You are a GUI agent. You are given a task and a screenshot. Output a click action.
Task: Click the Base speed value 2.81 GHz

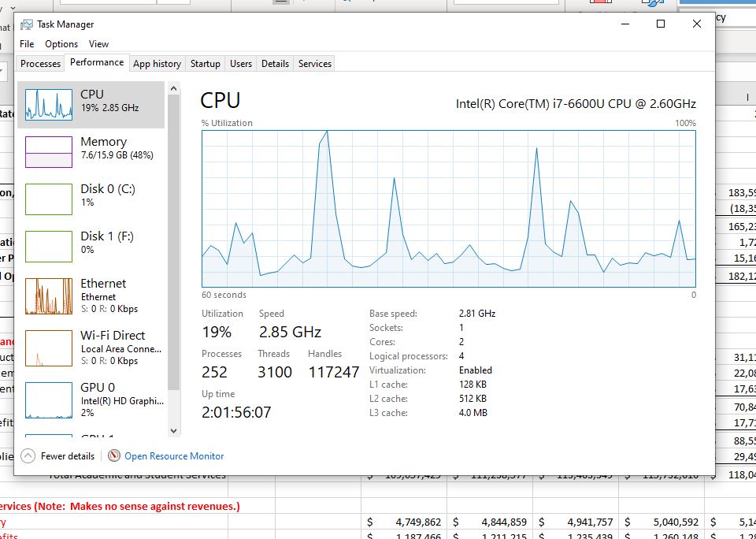477,314
